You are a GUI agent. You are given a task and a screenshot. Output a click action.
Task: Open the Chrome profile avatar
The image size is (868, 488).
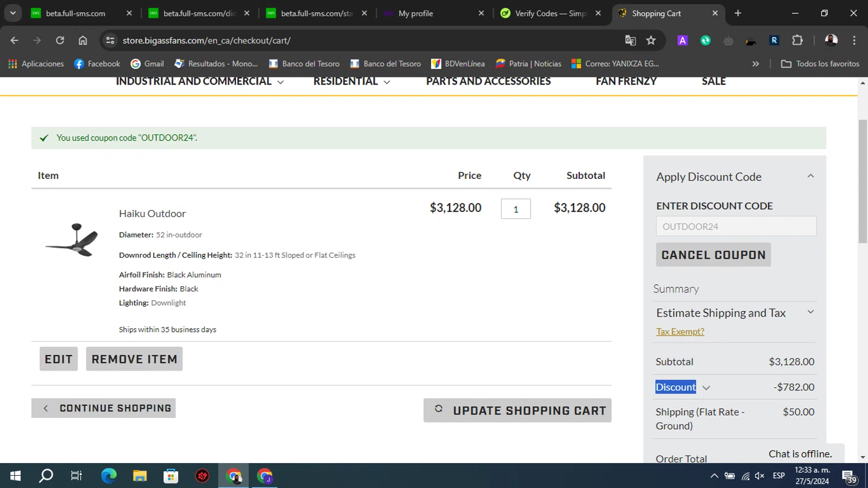coord(831,41)
